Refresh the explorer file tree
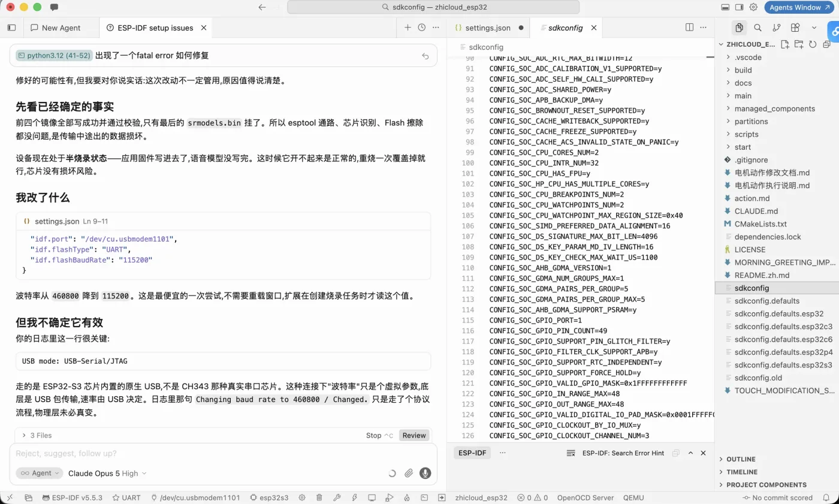 point(813,44)
